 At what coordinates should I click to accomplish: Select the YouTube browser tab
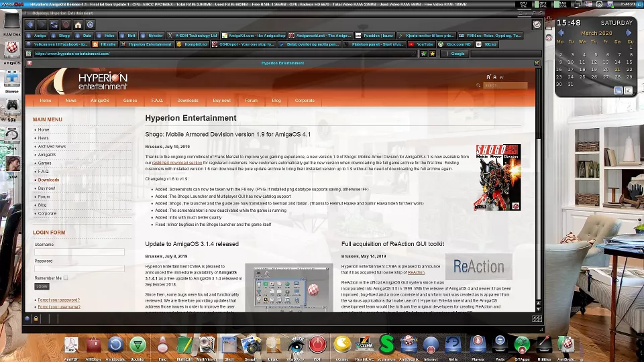click(424, 44)
